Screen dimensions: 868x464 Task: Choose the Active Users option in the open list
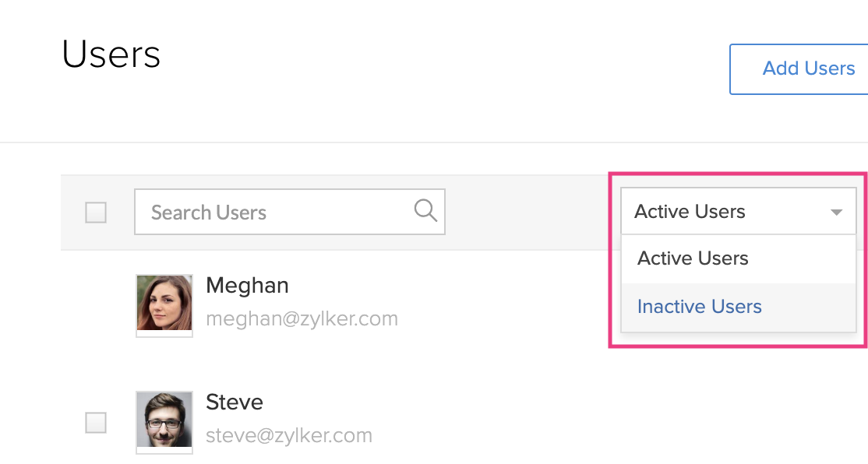click(x=693, y=258)
